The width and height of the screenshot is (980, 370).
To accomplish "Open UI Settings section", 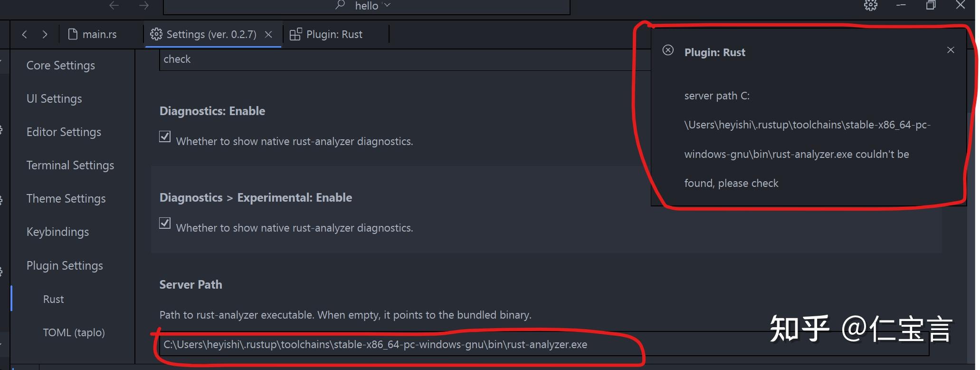I will point(54,98).
